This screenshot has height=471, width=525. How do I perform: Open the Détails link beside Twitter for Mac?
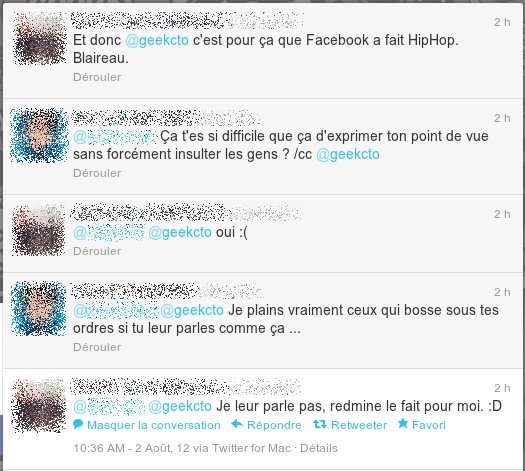(319, 448)
